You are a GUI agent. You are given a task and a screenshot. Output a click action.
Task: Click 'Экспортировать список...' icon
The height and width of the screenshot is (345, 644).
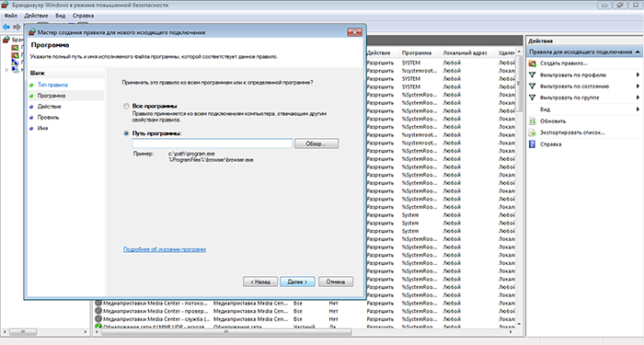tap(533, 132)
